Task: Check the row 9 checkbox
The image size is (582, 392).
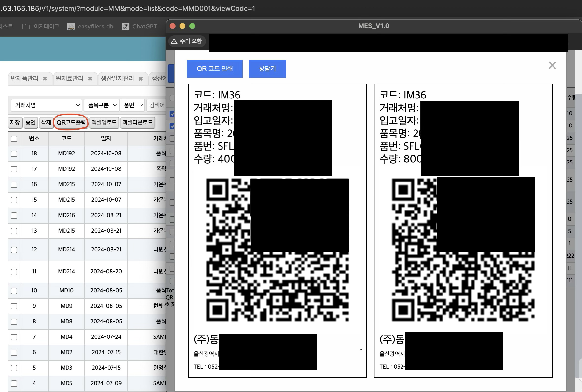Action: (14, 306)
